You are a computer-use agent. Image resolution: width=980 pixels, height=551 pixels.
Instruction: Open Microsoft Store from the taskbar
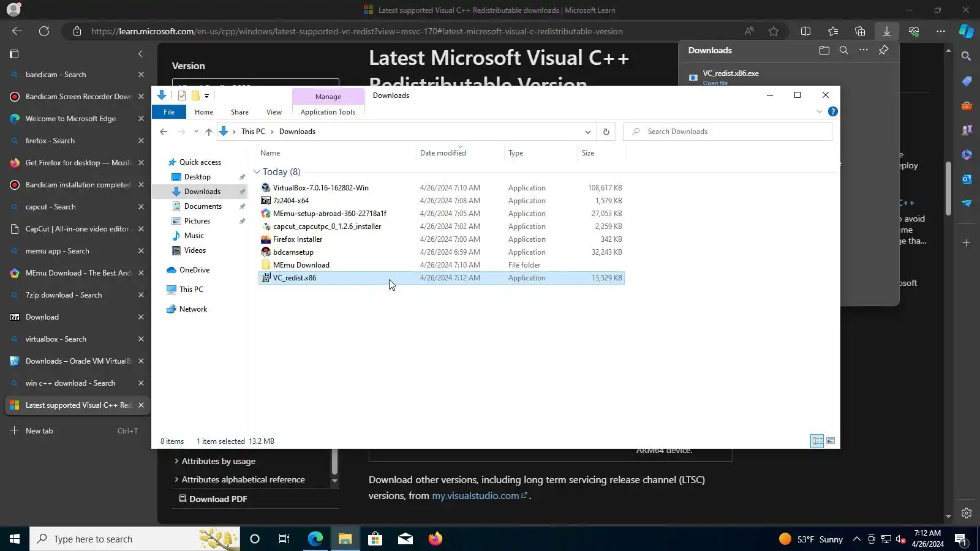tap(375, 539)
